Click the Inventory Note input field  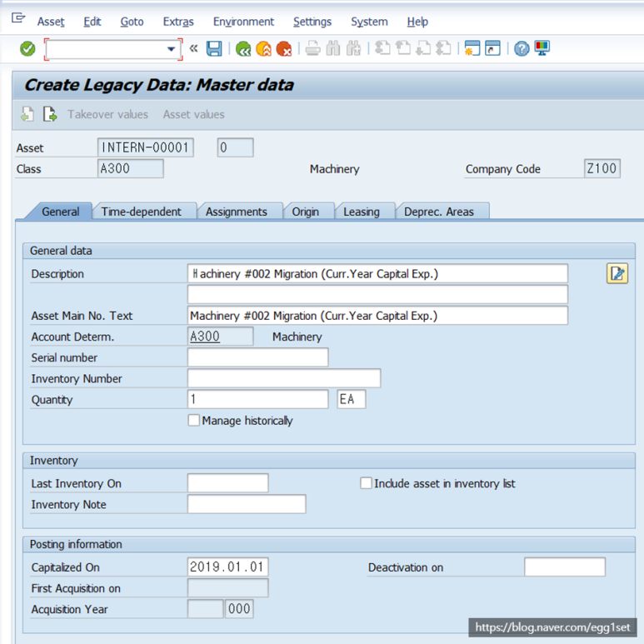point(247,504)
